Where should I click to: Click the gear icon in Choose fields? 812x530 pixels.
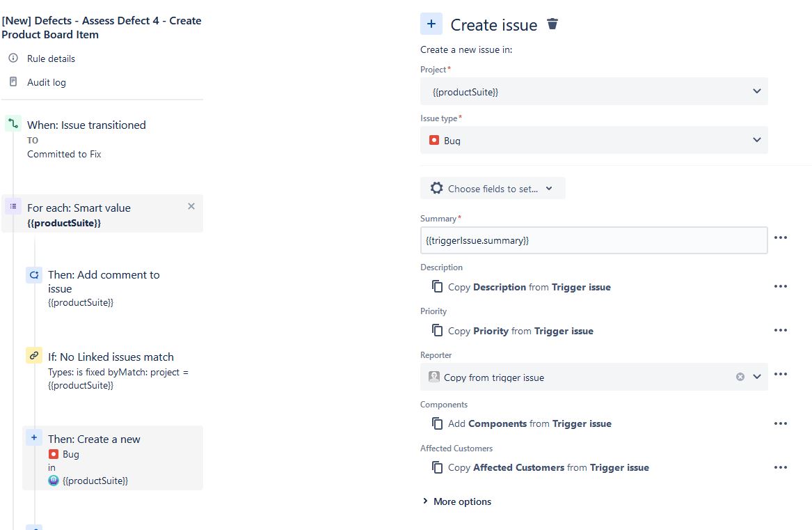click(436, 188)
